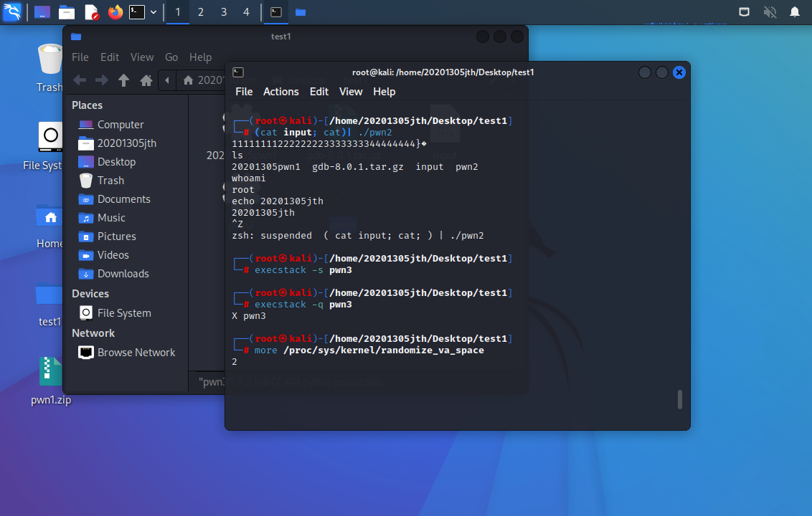Viewport: 812px width, 516px height.
Task: Switch to workspace 1
Action: (178, 12)
